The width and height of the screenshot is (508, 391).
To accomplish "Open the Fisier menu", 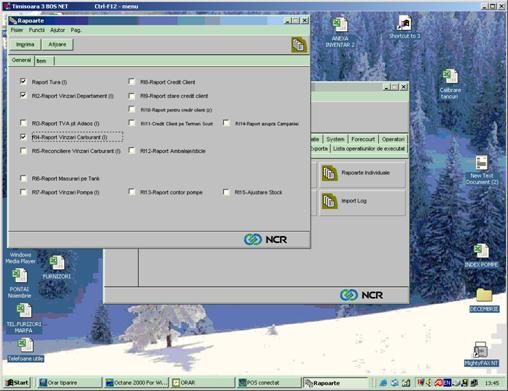I will coord(17,30).
